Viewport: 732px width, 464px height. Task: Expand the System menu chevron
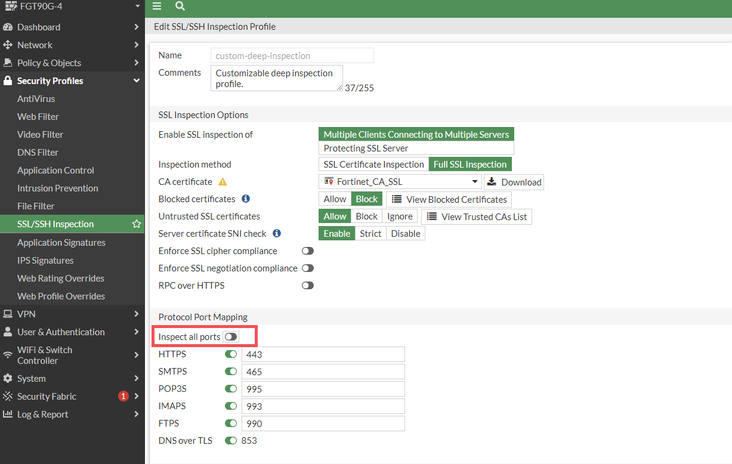coord(136,378)
